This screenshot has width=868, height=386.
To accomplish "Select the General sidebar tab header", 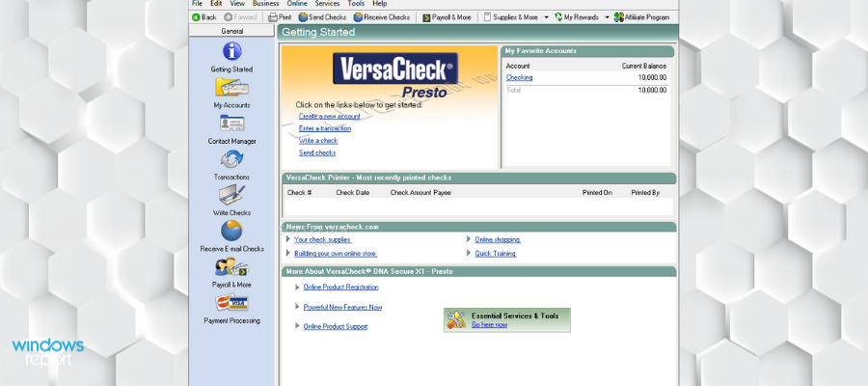I will pyautogui.click(x=231, y=32).
